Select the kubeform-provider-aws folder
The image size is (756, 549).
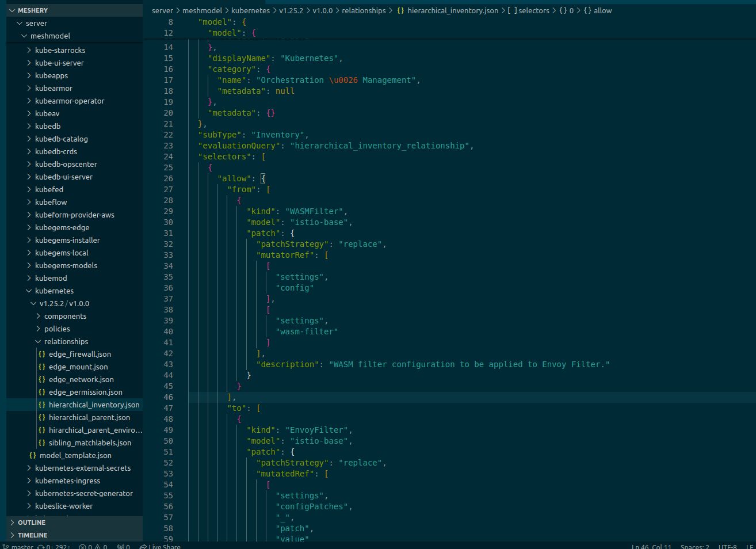pyautogui.click(x=74, y=215)
